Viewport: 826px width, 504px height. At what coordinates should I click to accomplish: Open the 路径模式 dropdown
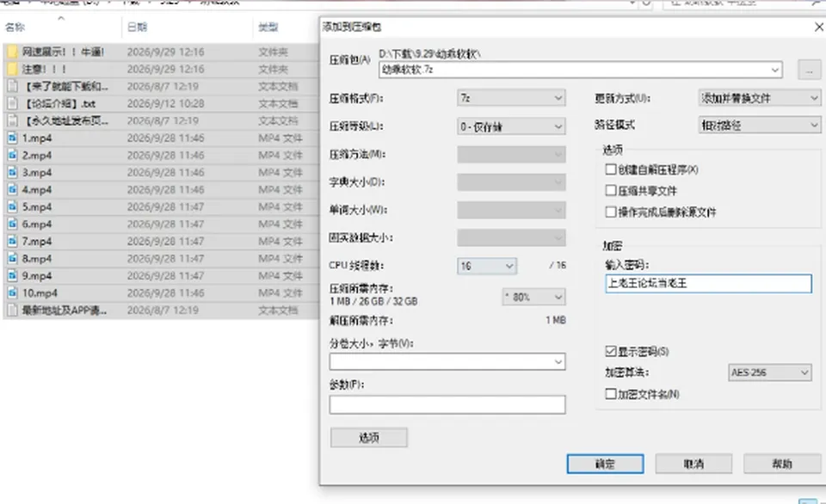[x=759, y=125]
